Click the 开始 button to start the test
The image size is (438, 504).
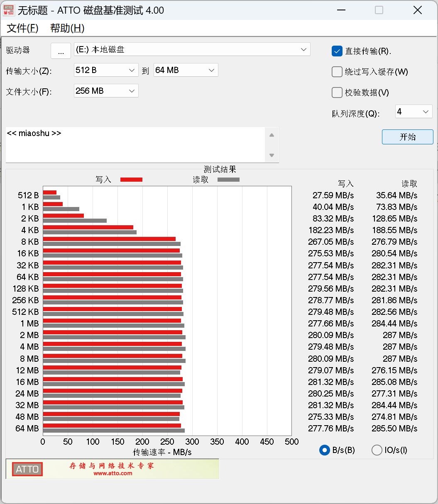tap(407, 137)
